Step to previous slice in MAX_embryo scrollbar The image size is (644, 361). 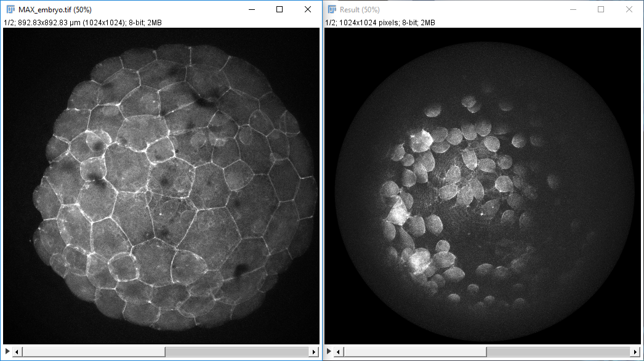(x=17, y=352)
